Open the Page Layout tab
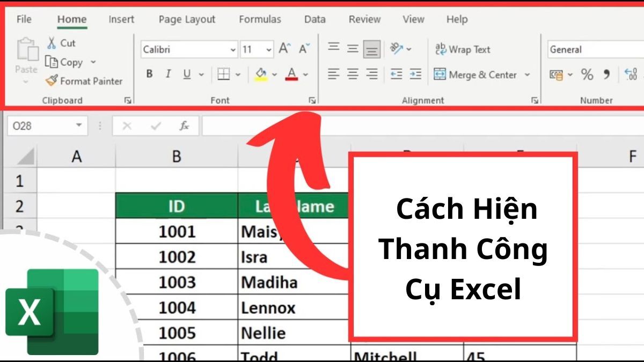This screenshot has height=362, width=644. click(x=187, y=19)
